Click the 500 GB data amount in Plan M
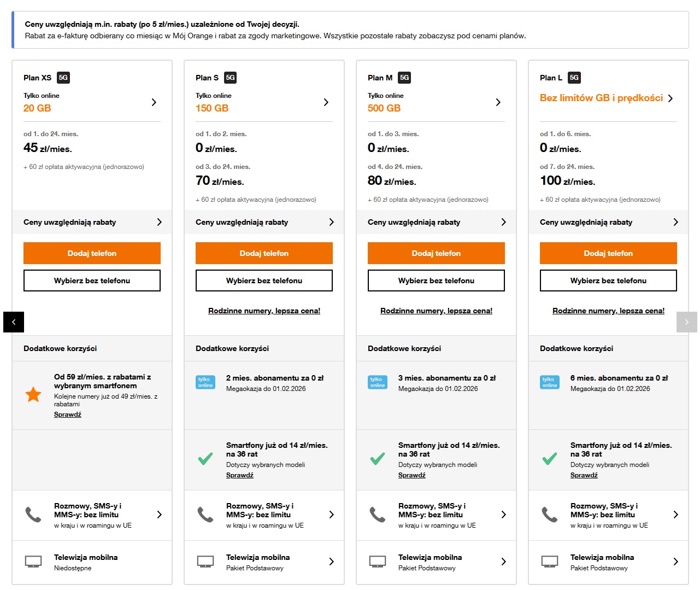The image size is (700, 590). coord(384,108)
